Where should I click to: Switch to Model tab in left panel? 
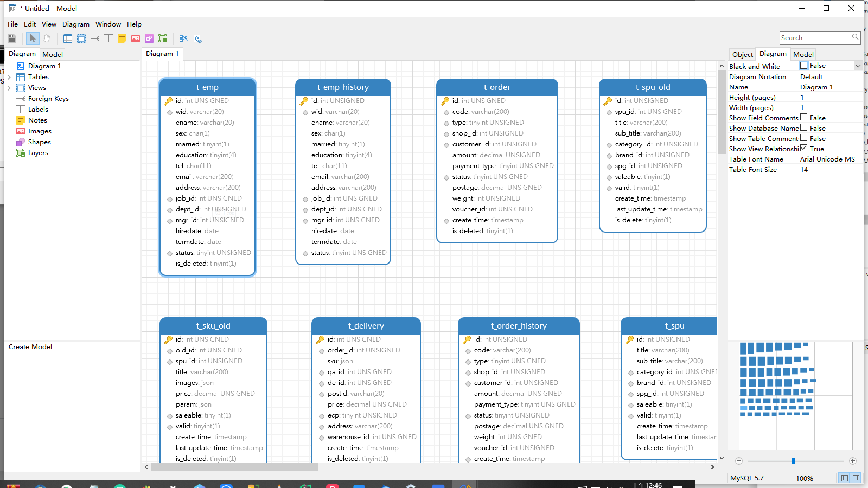(53, 54)
